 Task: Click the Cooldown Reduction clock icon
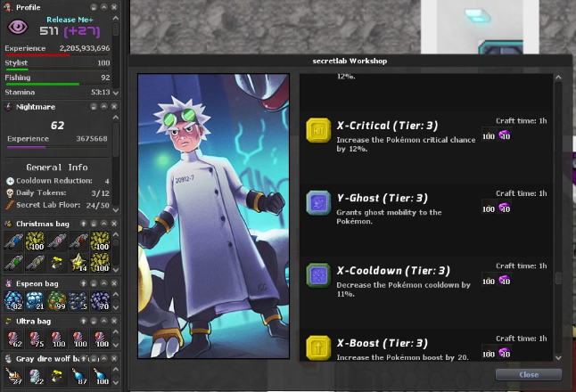tap(10, 181)
